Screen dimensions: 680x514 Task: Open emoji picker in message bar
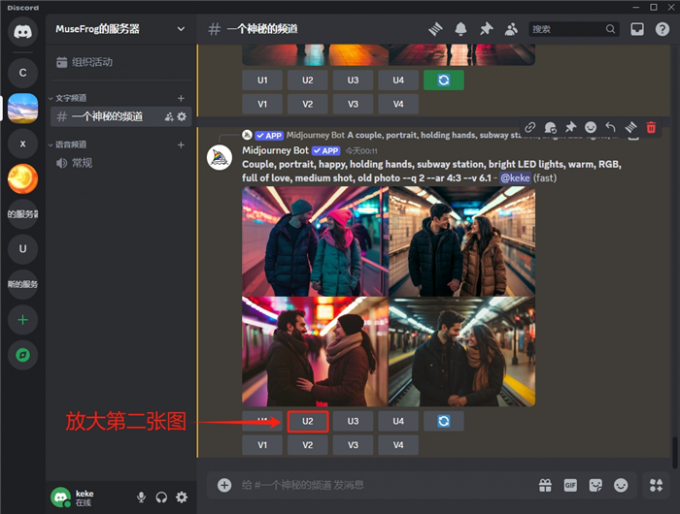621,485
